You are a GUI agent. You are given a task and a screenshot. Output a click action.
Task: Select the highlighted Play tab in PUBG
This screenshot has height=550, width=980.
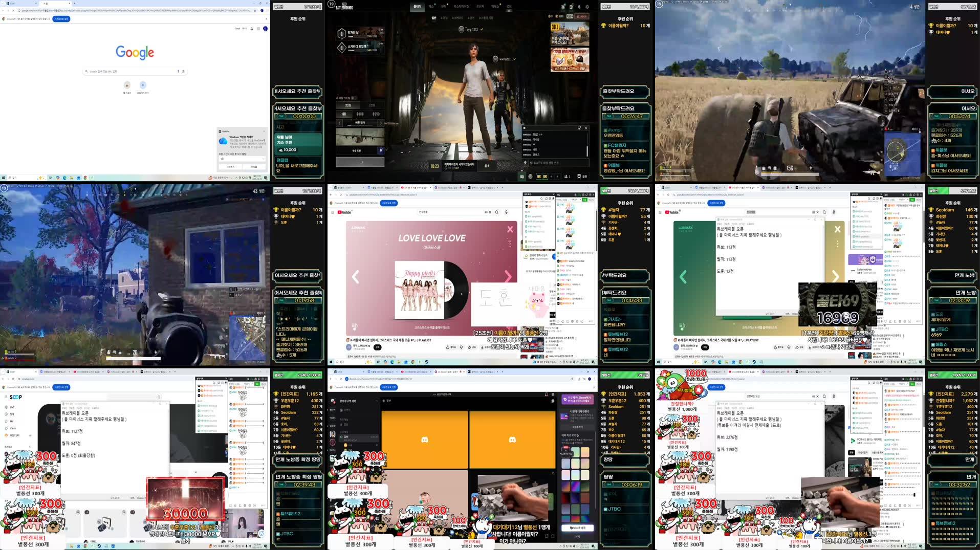coord(417,7)
